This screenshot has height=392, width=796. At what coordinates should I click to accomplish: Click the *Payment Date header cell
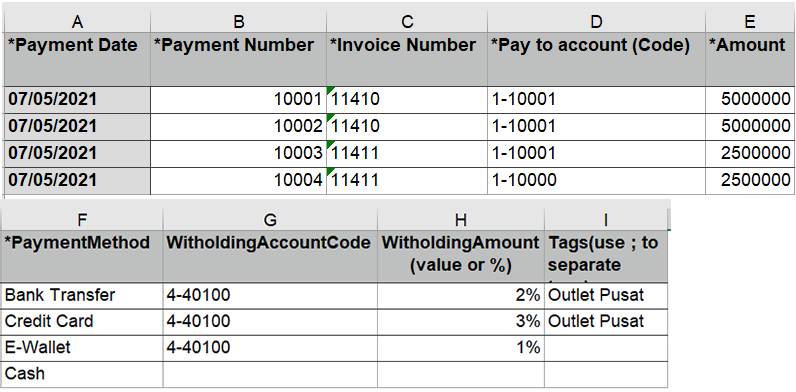click(77, 59)
